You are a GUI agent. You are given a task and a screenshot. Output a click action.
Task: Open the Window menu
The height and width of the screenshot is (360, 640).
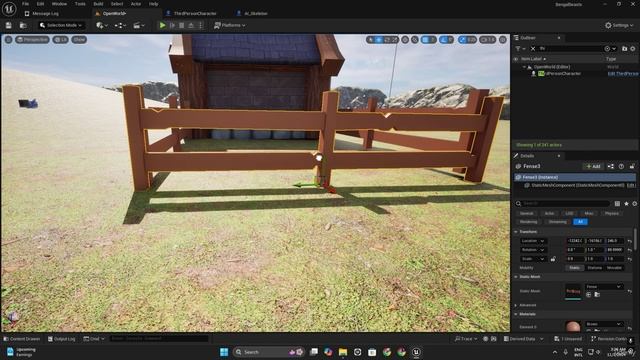pyautogui.click(x=59, y=4)
